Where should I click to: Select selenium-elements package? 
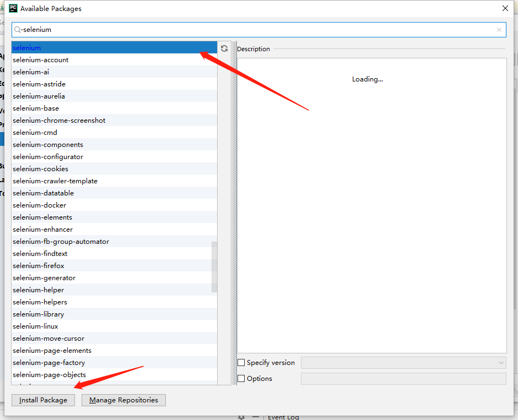(x=114, y=217)
